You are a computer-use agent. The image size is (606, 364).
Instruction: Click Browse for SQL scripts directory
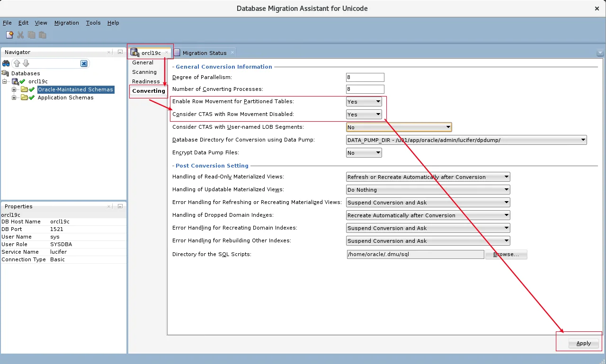tap(506, 254)
